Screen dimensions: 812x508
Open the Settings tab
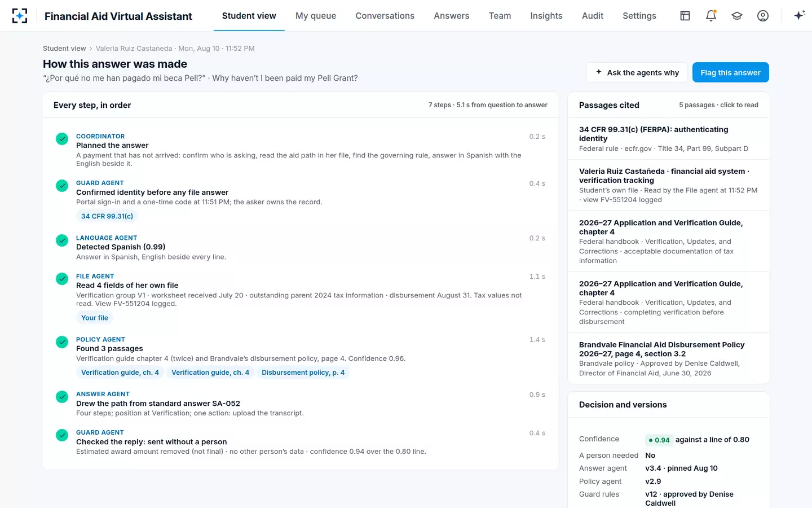(639, 16)
